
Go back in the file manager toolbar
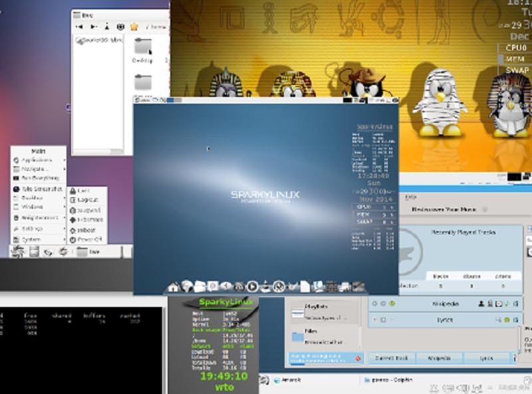[79, 27]
